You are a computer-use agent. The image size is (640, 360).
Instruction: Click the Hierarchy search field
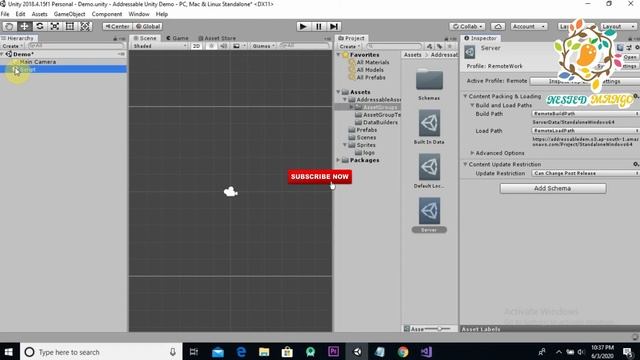tap(76, 46)
